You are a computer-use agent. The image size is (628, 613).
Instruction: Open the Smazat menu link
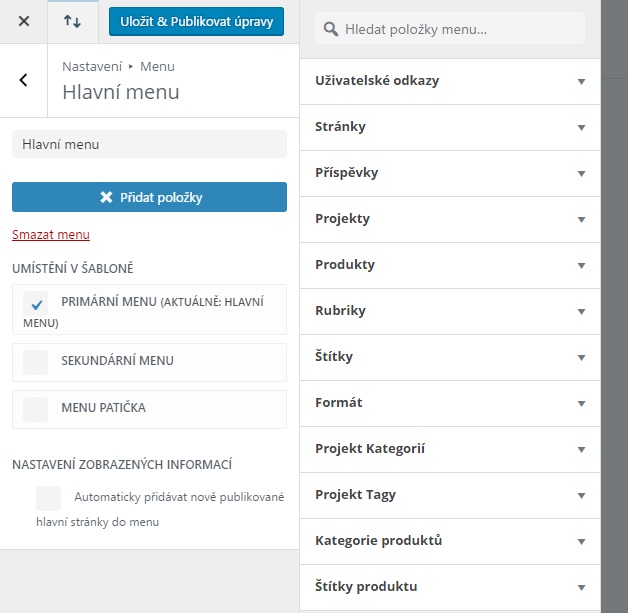51,234
